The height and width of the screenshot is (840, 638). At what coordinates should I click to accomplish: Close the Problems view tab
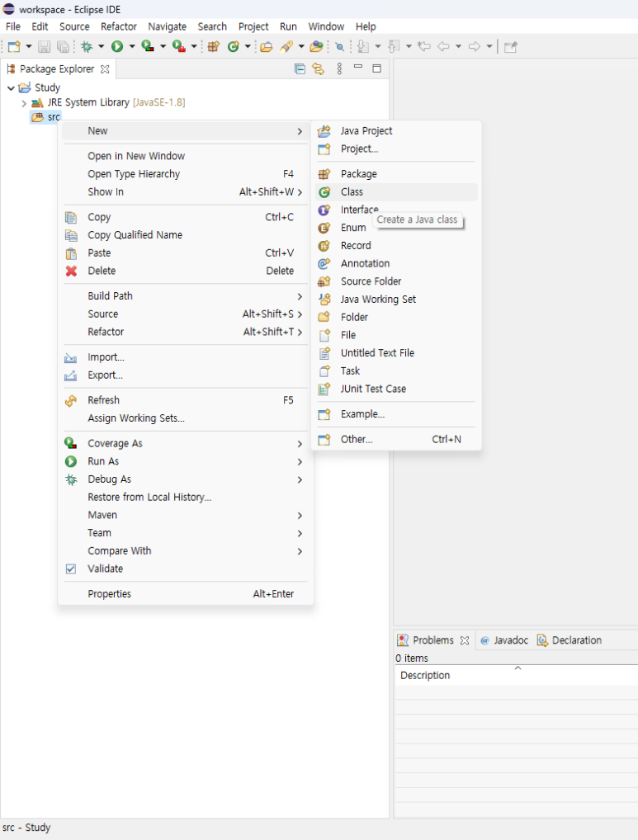pos(465,640)
